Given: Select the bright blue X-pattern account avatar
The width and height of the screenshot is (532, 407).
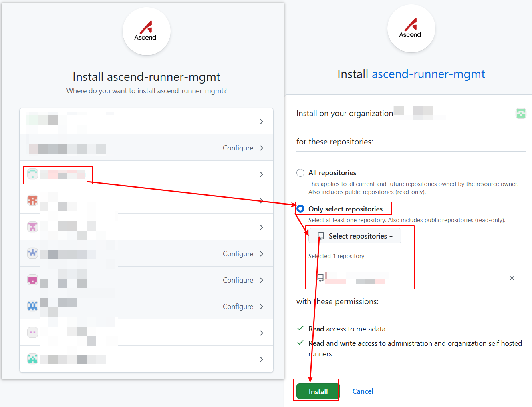Looking at the screenshot, I should (32, 306).
